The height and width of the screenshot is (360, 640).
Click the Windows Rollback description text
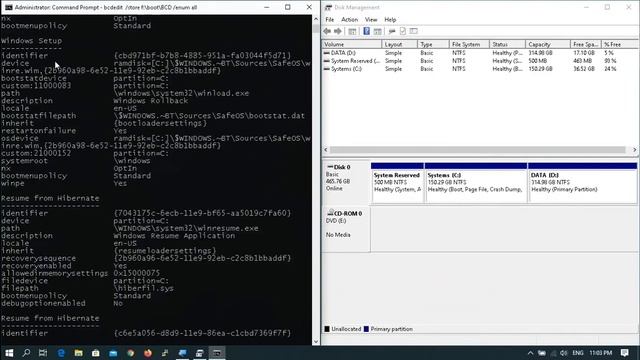tap(151, 101)
